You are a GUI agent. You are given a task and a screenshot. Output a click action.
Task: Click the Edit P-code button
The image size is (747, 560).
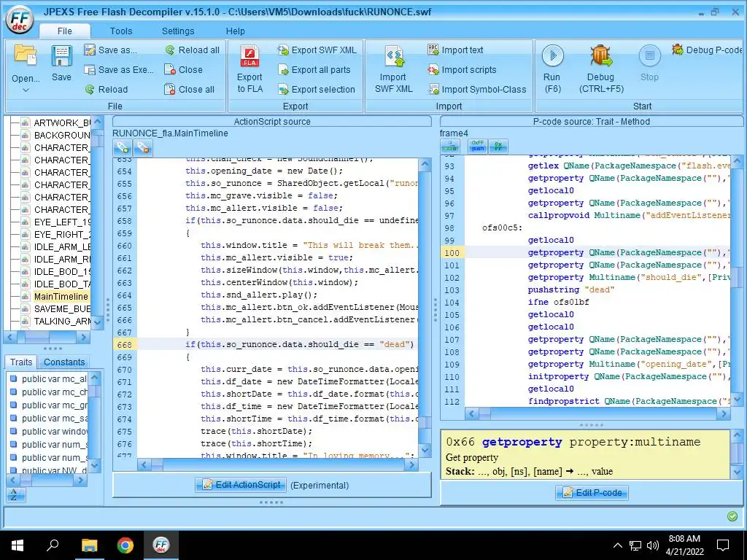click(x=592, y=493)
